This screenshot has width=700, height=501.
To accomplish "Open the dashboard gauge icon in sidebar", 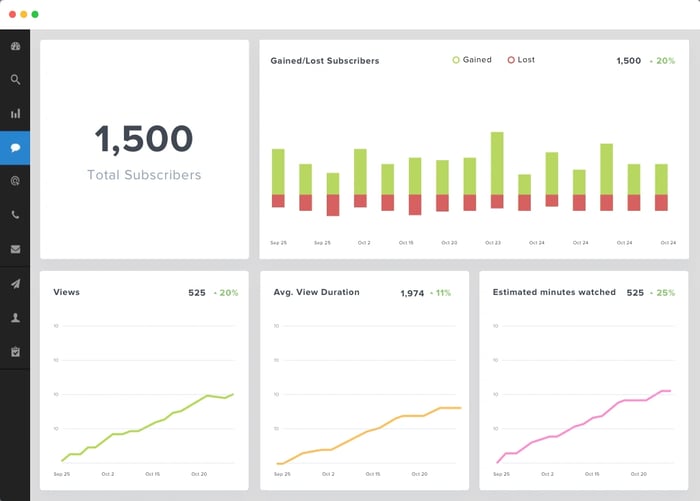I will coord(15,46).
